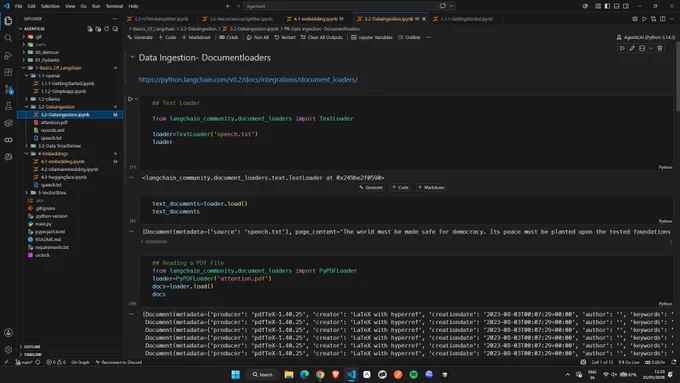
Task: Open the File menu
Action: [x=19, y=6]
